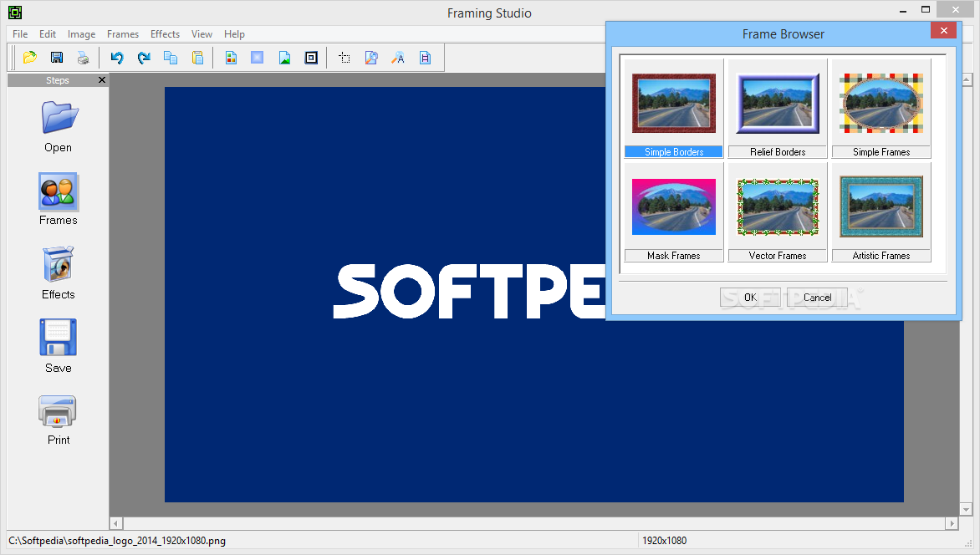The image size is (980, 555).
Task: Click the copy icon in the toolbar
Action: pos(171,58)
